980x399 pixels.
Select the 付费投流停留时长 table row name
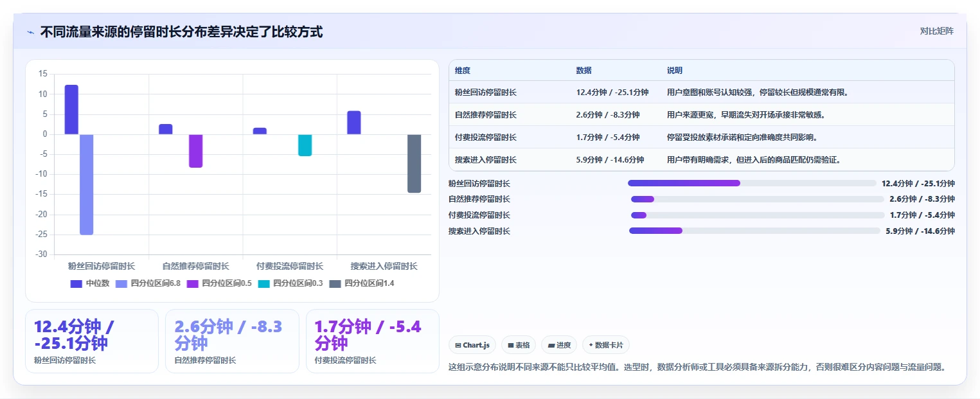pos(486,137)
